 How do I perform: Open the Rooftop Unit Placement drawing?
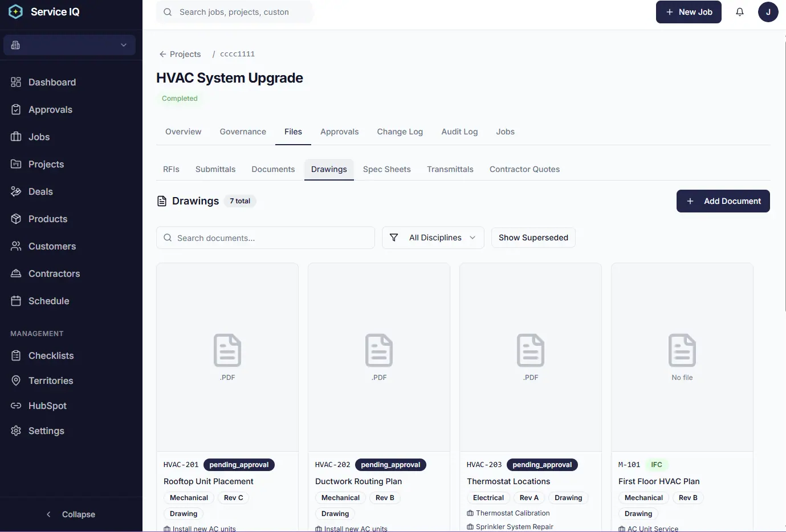(209, 481)
